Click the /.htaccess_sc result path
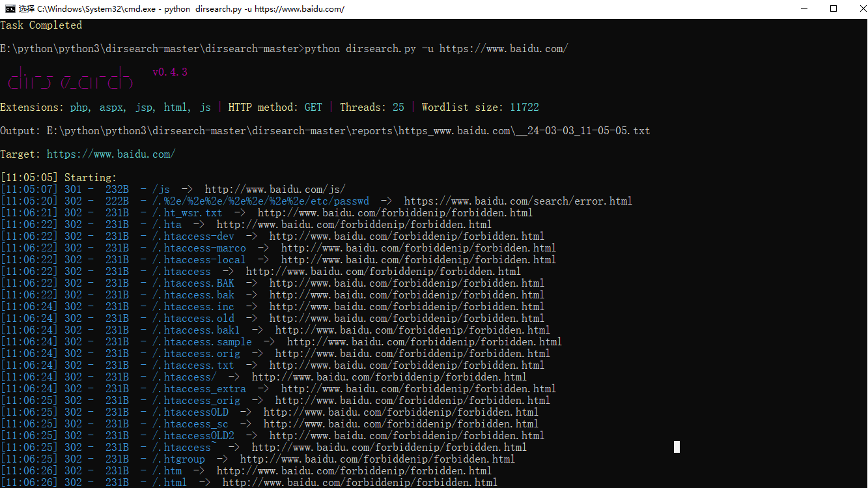 (190, 424)
